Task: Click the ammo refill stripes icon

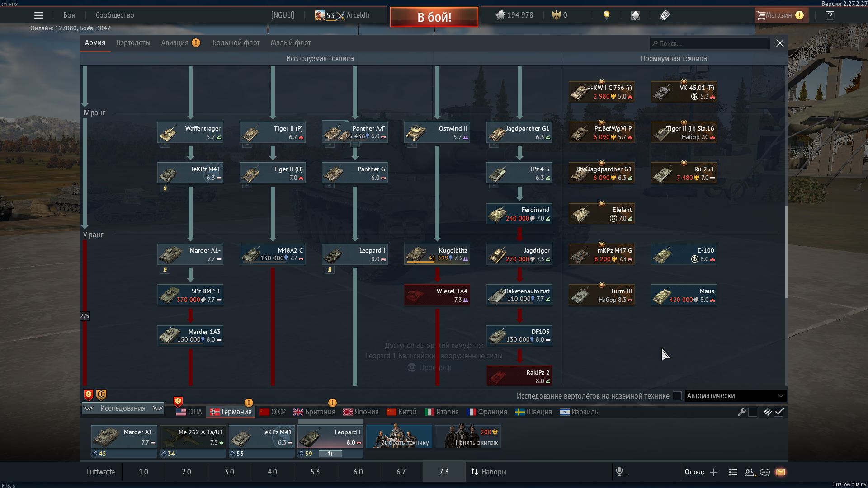Action: coord(767,412)
